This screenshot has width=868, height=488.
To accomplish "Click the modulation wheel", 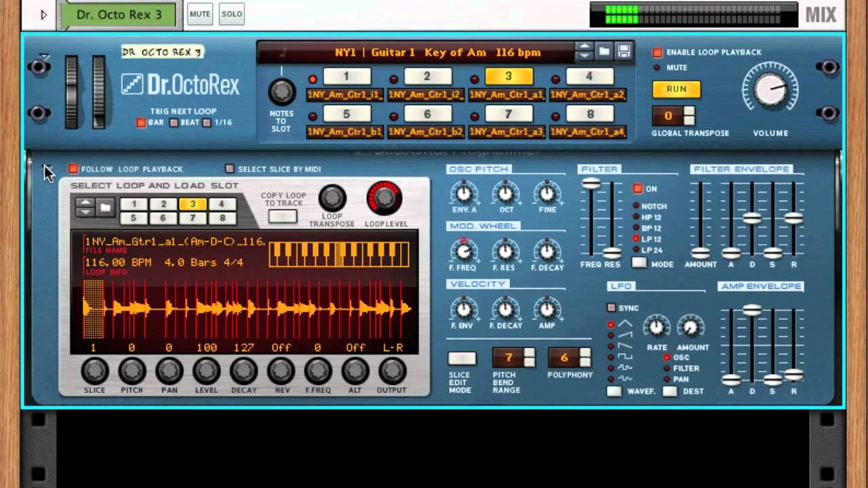I will pos(99,92).
